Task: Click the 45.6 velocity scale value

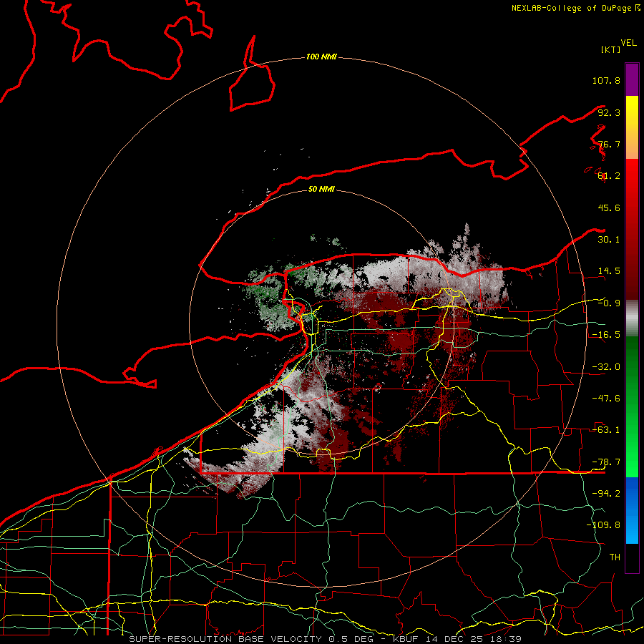Action: click(609, 208)
